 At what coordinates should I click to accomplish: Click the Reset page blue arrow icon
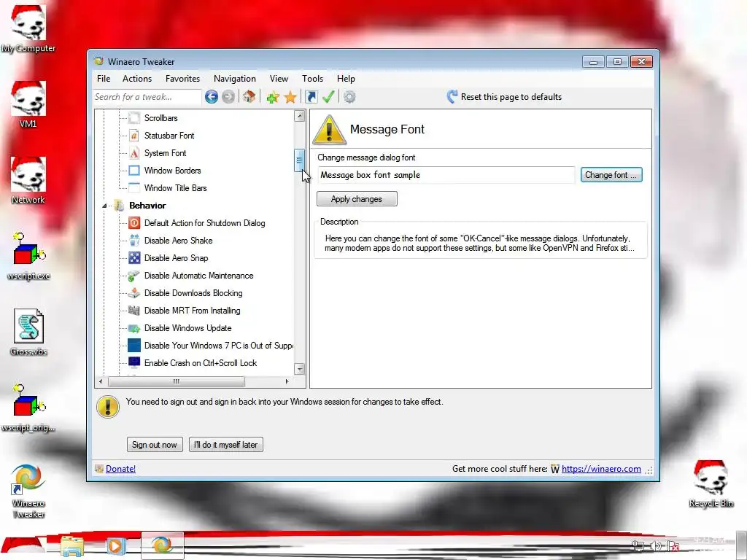click(x=452, y=97)
